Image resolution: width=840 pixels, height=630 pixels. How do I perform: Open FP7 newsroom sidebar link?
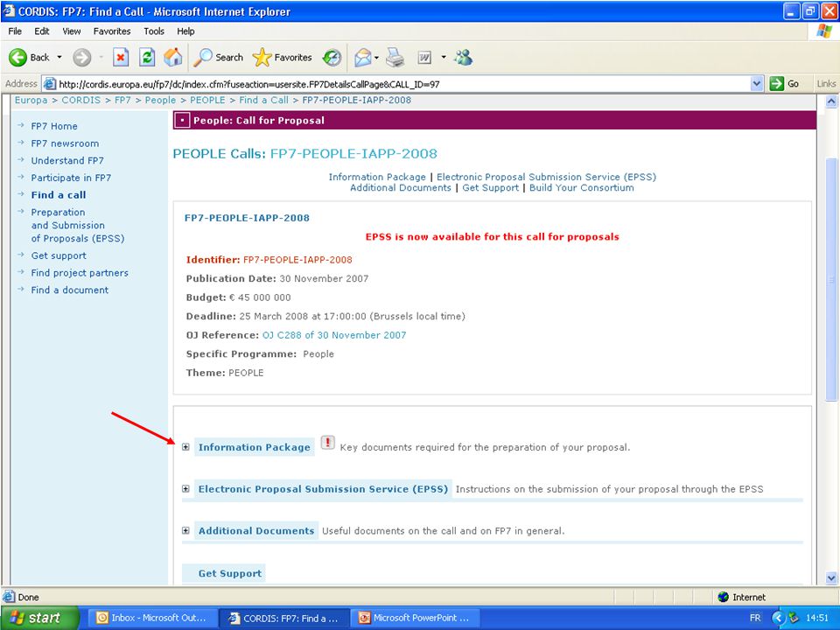[x=65, y=143]
